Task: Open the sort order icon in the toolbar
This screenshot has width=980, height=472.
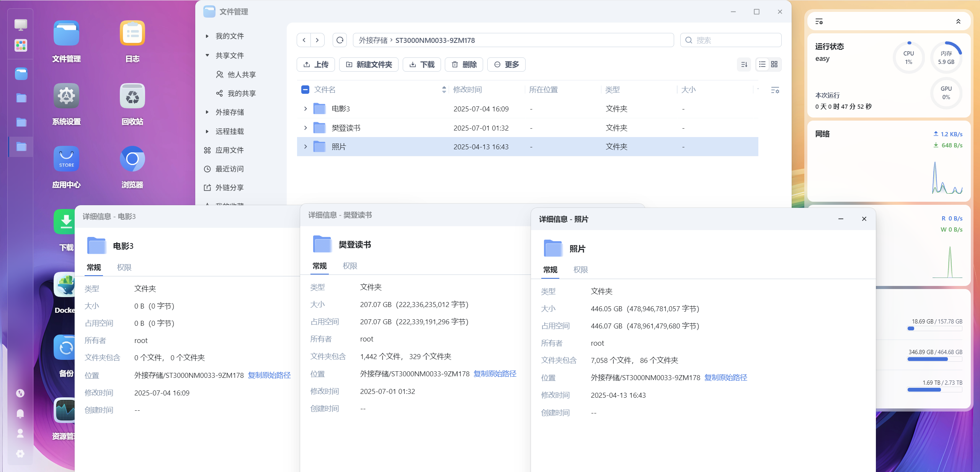Action: pyautogui.click(x=744, y=64)
